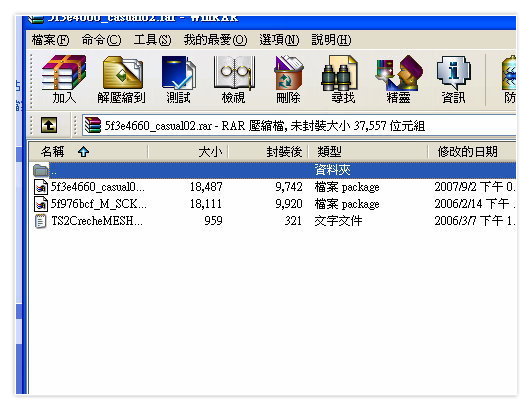Click the 防 virus scan toolbar icon
Image resolution: width=532 pixels, height=410 pixels.
(509, 79)
